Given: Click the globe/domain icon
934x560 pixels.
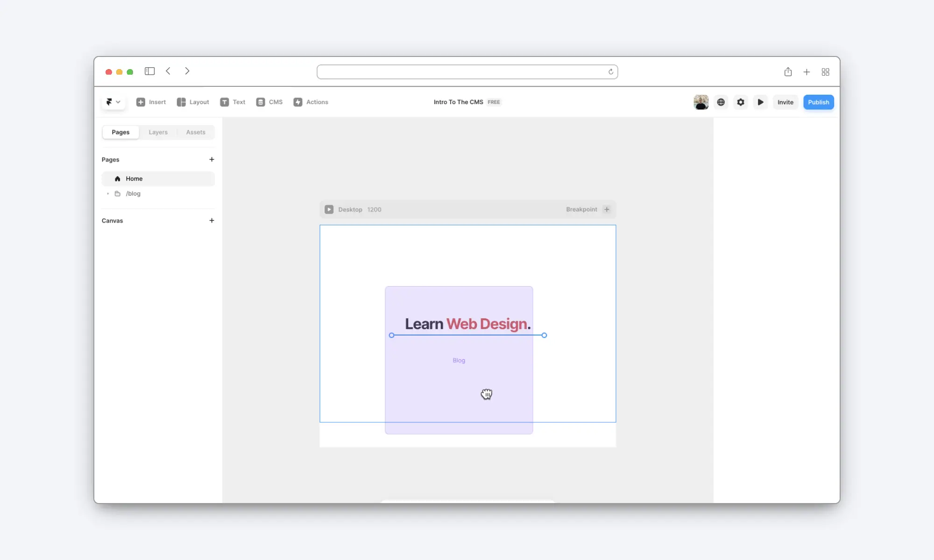Looking at the screenshot, I should click(721, 102).
